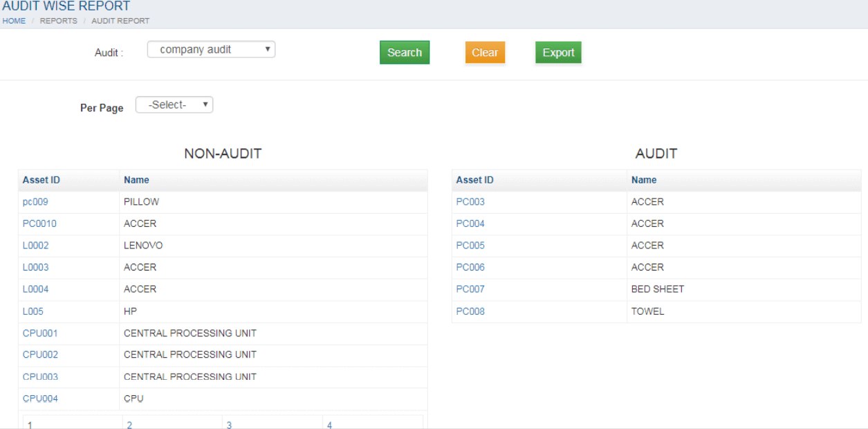Click the orange Clear button
The image size is (868, 429).
(485, 53)
